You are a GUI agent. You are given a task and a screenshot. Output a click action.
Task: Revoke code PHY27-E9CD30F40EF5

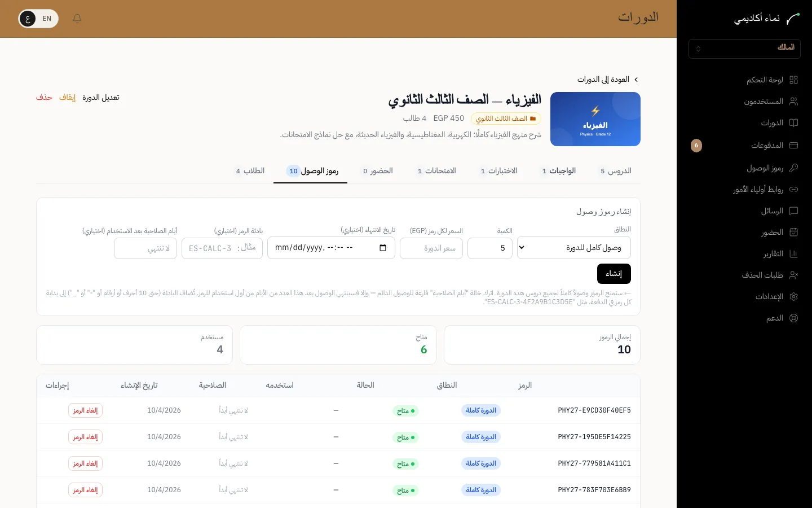85,410
